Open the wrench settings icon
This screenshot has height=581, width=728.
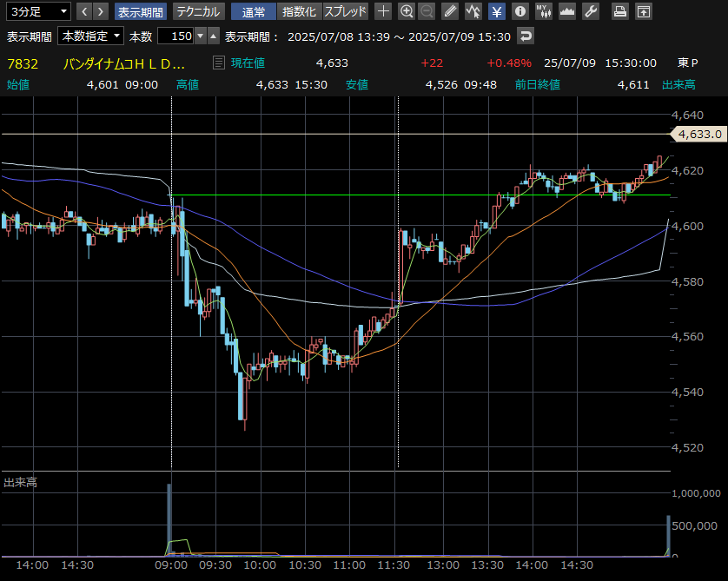pyautogui.click(x=590, y=11)
